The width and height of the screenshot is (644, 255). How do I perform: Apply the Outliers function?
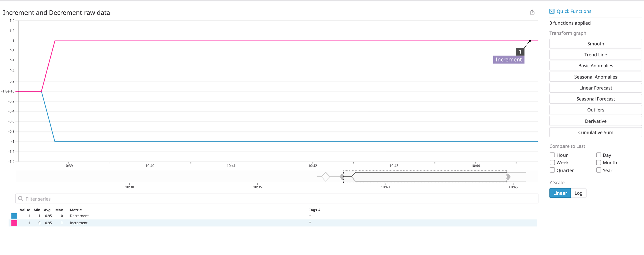(x=596, y=110)
